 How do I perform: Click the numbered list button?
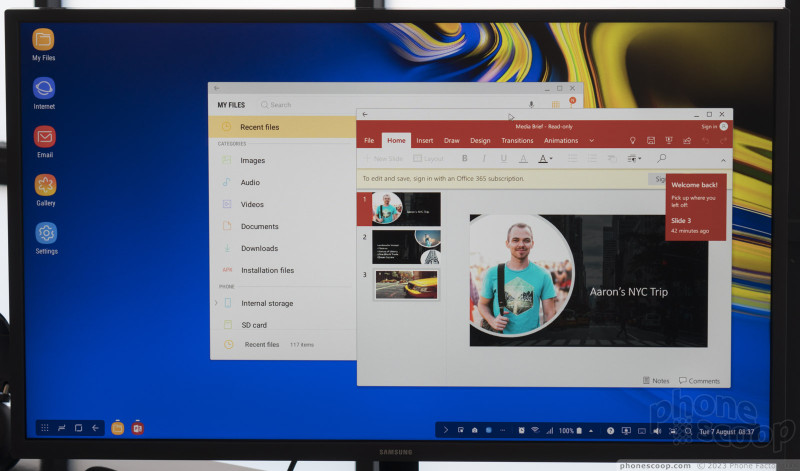tap(592, 158)
